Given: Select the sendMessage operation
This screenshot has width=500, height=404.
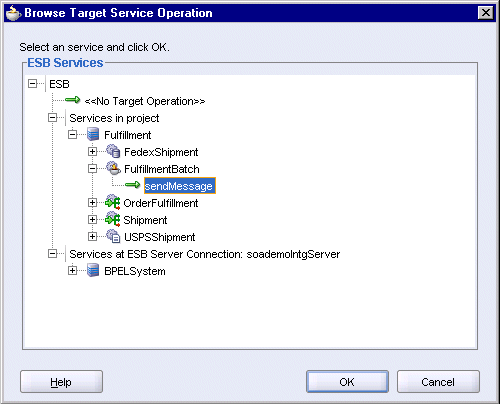Looking at the screenshot, I should [180, 186].
